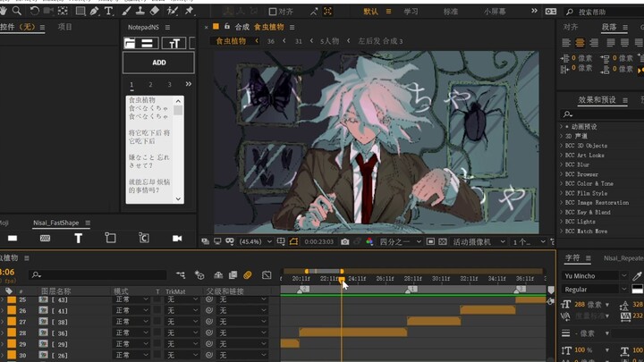644x362 pixels.
Task: Open the show channel RGB icon
Action: 369,241
